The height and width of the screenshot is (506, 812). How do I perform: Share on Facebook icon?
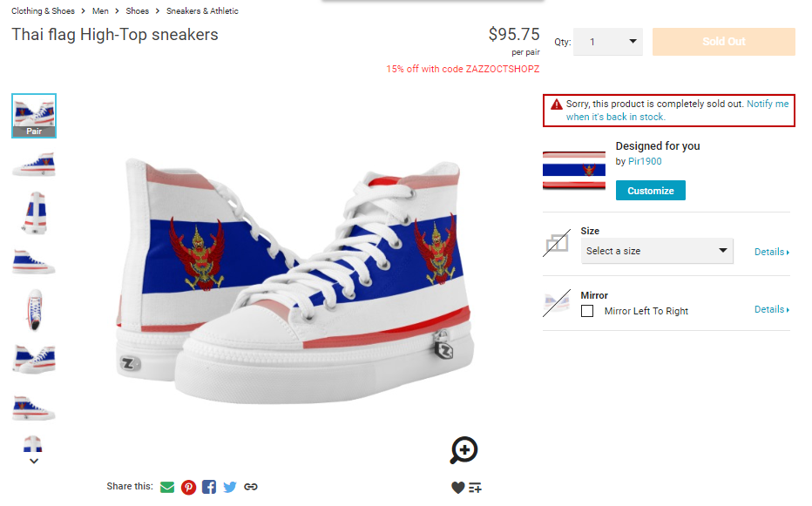click(x=209, y=487)
